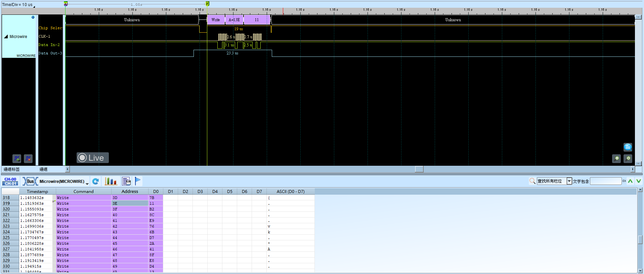Click data value E9 in row 322
The height and width of the screenshot is (274, 644).
point(156,221)
